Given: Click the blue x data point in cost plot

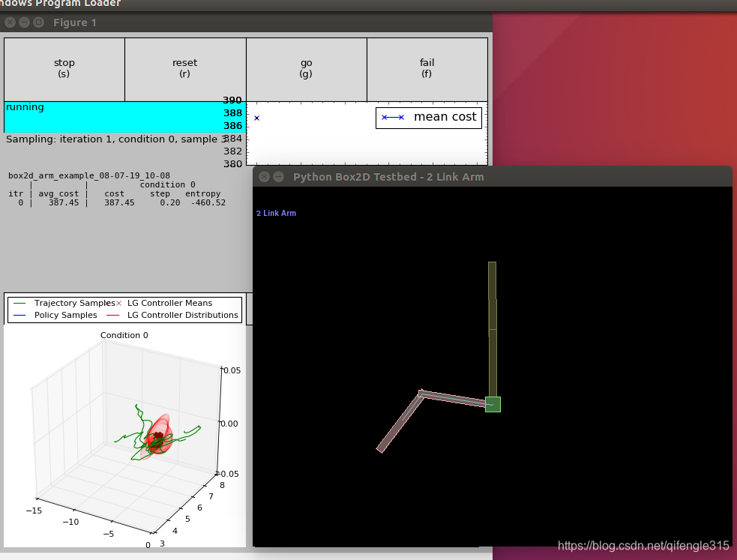Looking at the screenshot, I should tap(256, 118).
